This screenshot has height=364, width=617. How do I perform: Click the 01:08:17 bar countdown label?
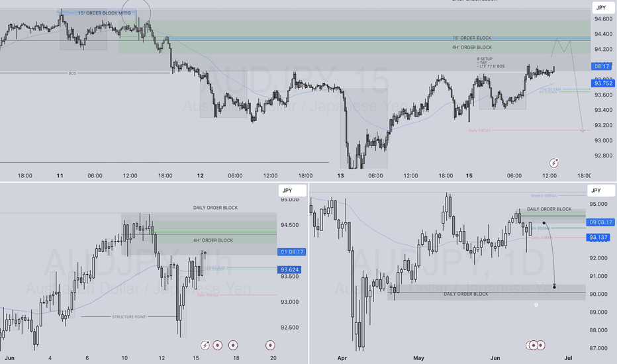(291, 252)
